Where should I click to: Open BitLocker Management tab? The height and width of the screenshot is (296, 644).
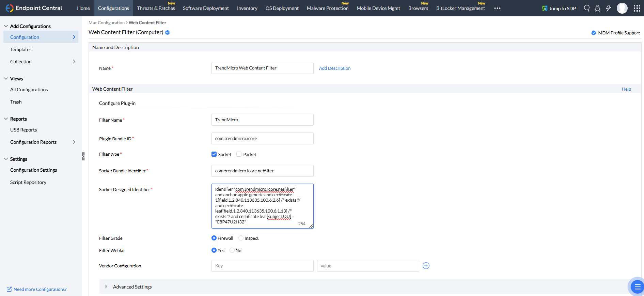460,8
